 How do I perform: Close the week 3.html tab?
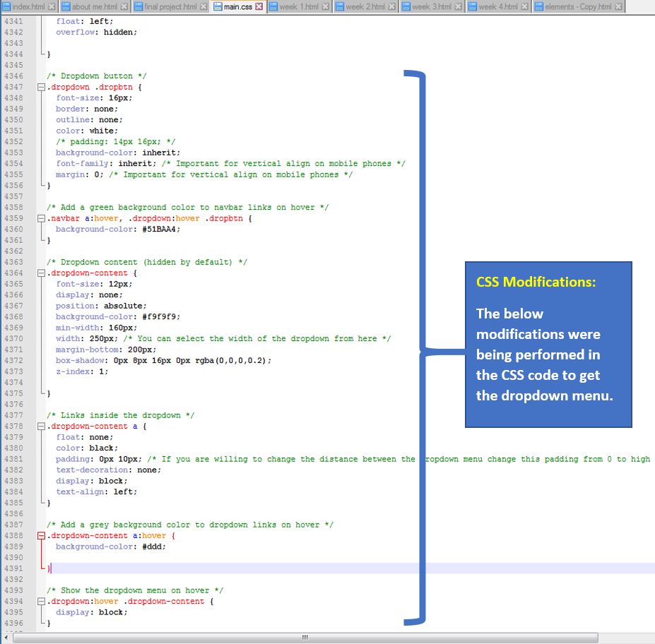coord(459,6)
